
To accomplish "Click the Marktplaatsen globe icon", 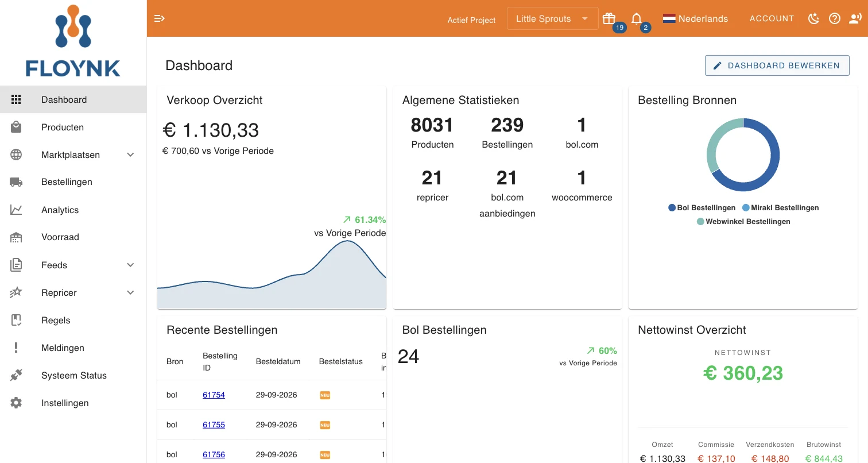I will click(x=16, y=155).
